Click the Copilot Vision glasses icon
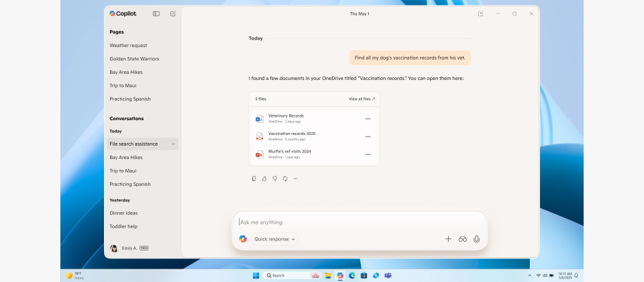The image size is (644, 282). coord(462,239)
